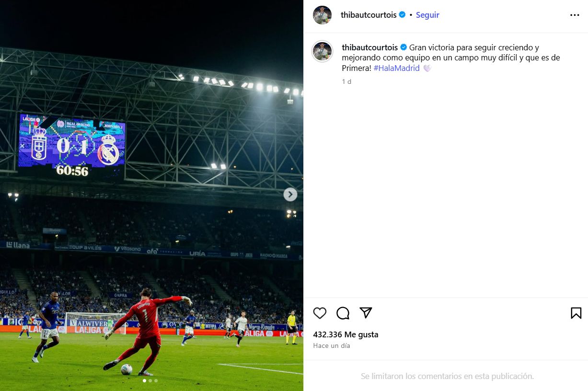The height and width of the screenshot is (391, 588).
Task: Open comments via speech bubble icon
Action: (343, 313)
